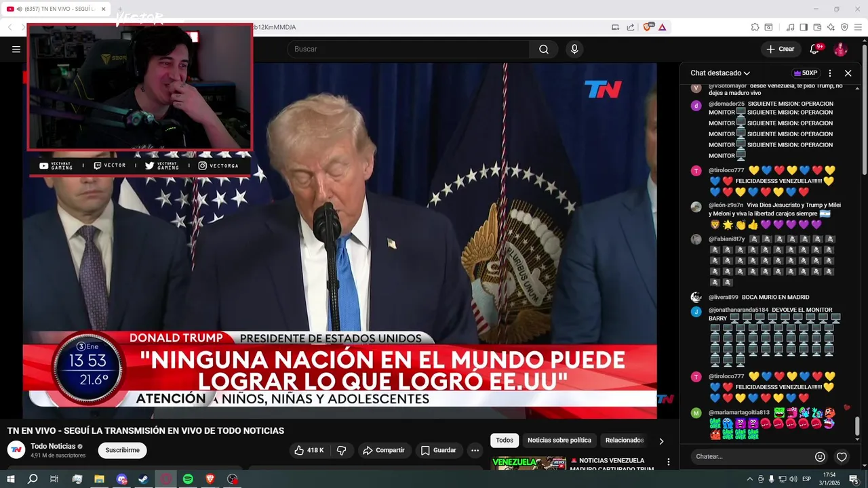868x488 pixels.
Task: Open Brave browser from the taskbar
Action: point(210,479)
